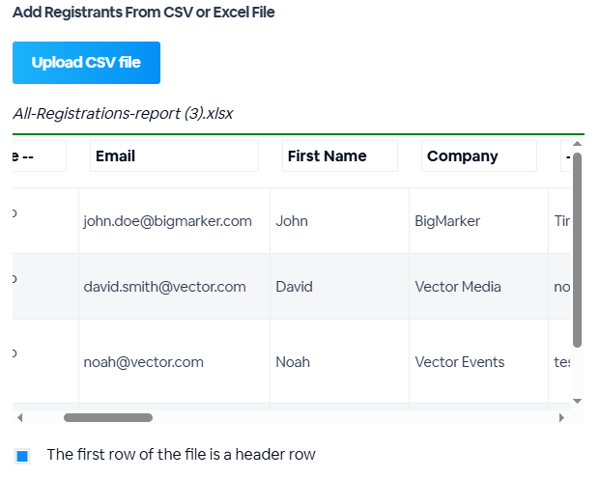Click the first row header label text

(181, 455)
